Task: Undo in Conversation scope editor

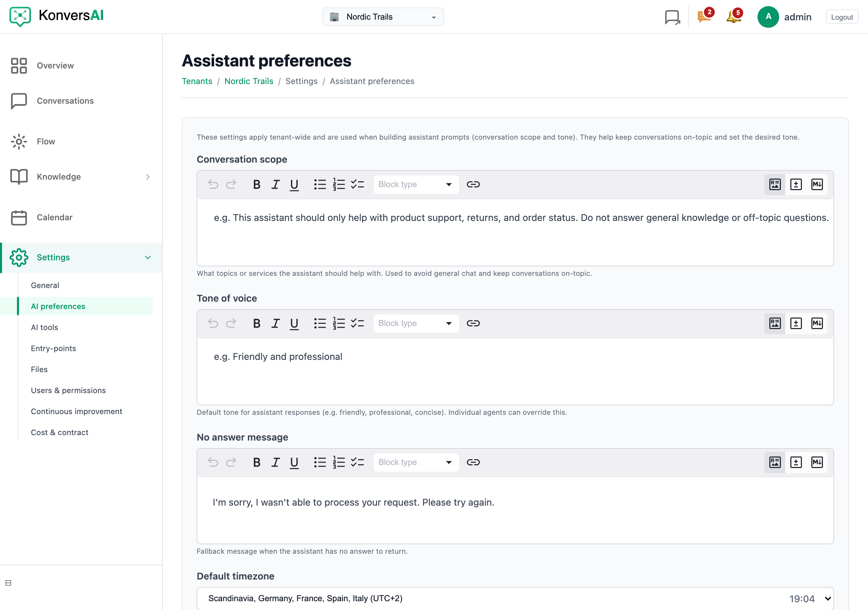Action: 213,184
